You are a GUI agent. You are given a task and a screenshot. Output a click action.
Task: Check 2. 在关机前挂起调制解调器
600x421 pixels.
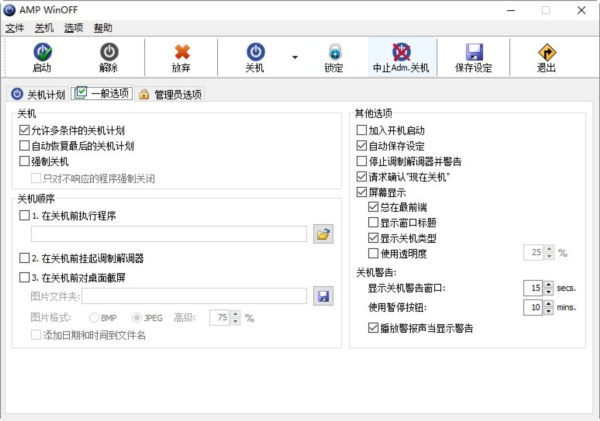pyautogui.click(x=24, y=258)
